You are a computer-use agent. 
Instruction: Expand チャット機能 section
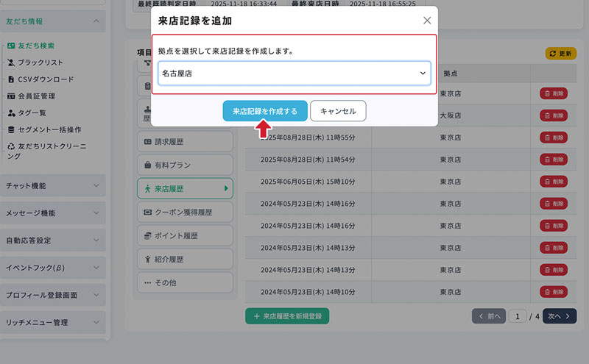point(53,185)
